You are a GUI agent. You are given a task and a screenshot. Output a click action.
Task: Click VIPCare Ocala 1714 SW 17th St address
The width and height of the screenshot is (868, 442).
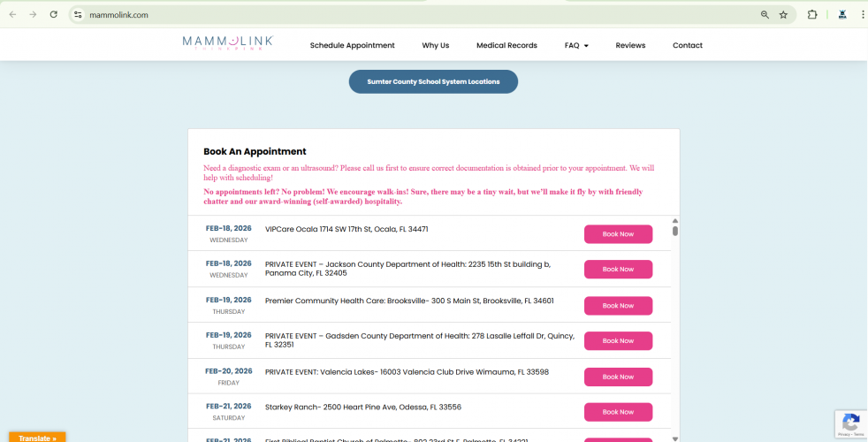coord(346,229)
